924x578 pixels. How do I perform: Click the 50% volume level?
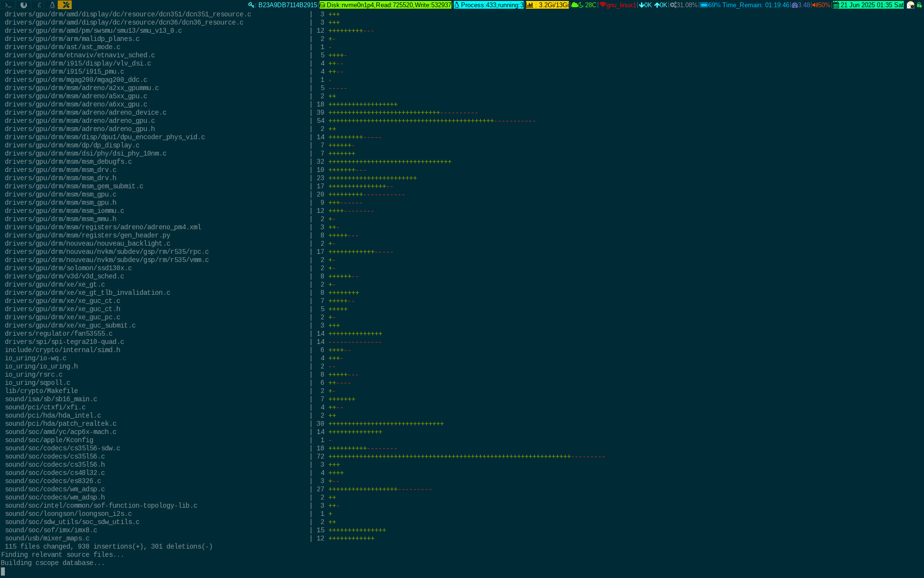tap(824, 5)
